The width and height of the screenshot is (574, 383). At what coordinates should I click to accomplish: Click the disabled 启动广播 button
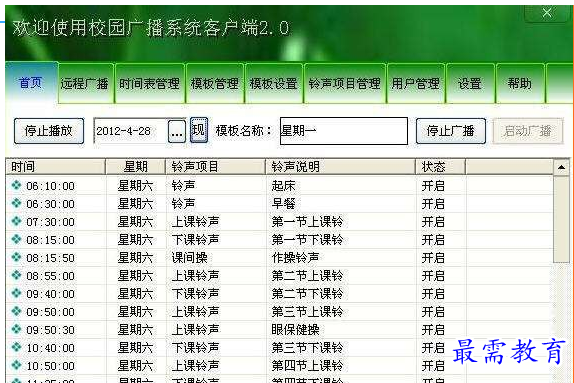point(528,131)
